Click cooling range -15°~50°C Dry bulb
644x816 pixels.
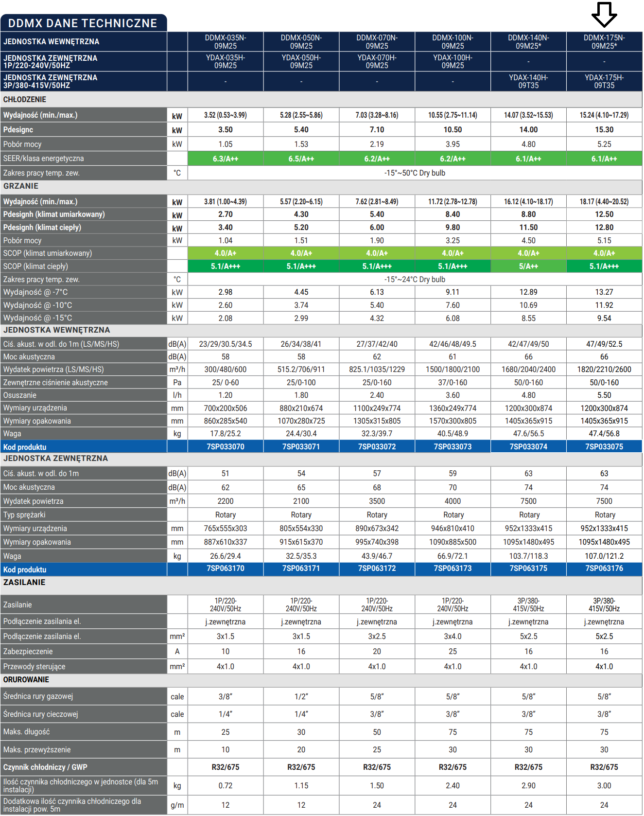click(415, 173)
